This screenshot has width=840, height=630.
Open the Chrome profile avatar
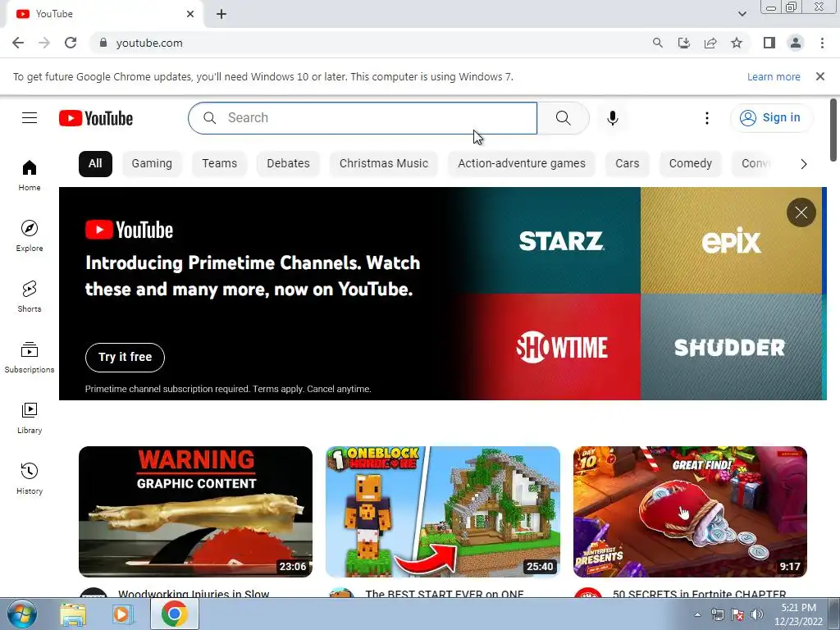(x=796, y=43)
